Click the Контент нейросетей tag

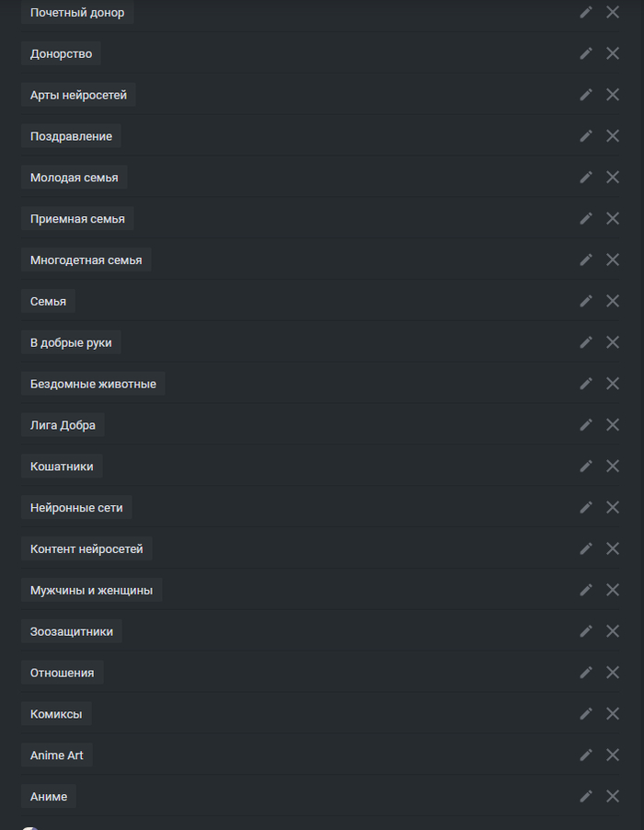86,548
